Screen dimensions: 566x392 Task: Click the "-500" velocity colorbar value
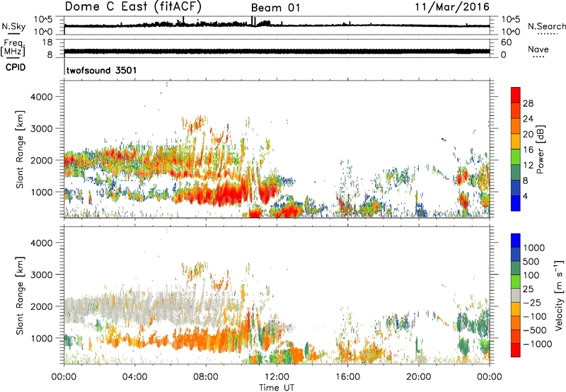536,330
